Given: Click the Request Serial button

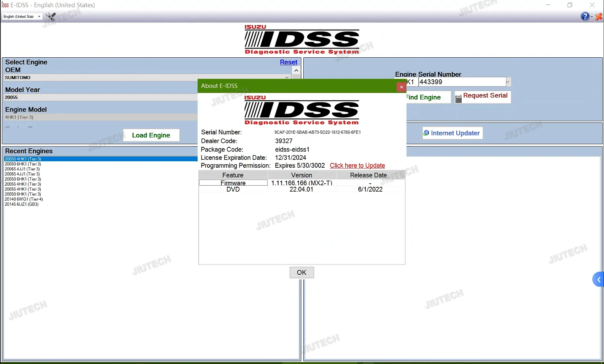Looking at the screenshot, I should coord(483,97).
